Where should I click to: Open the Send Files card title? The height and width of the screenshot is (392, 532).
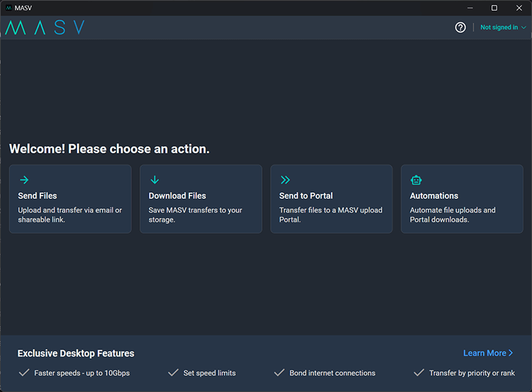click(x=37, y=196)
